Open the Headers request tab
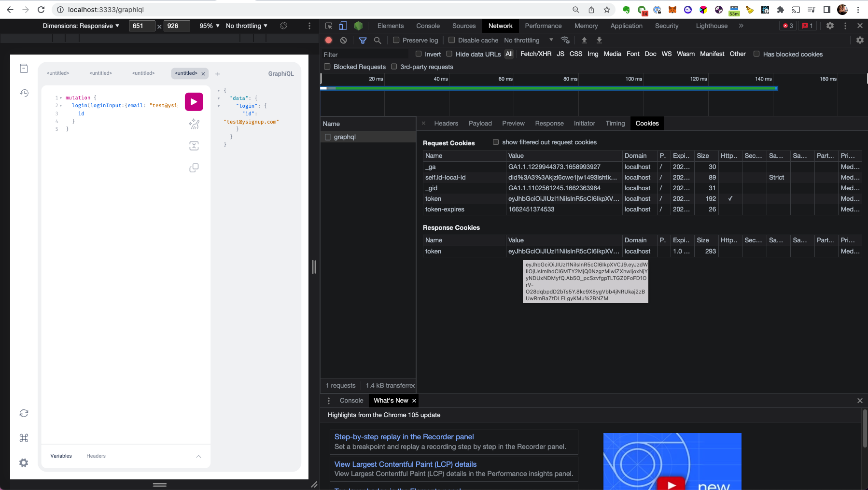The image size is (868, 490). click(x=446, y=124)
